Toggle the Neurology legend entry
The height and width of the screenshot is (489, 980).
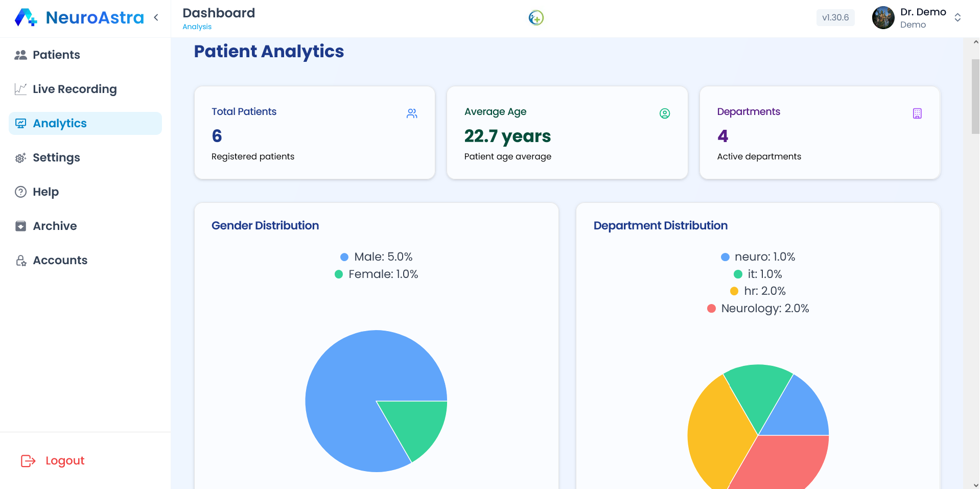pos(758,309)
